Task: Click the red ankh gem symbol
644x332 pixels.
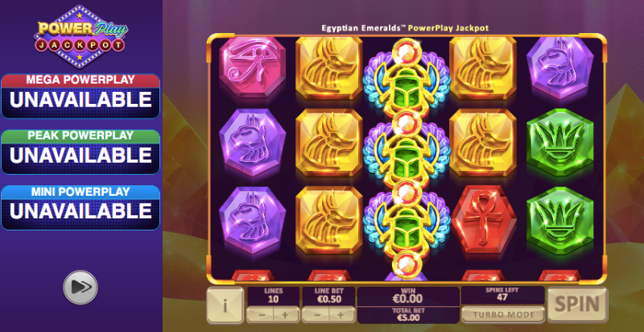Action: click(483, 219)
